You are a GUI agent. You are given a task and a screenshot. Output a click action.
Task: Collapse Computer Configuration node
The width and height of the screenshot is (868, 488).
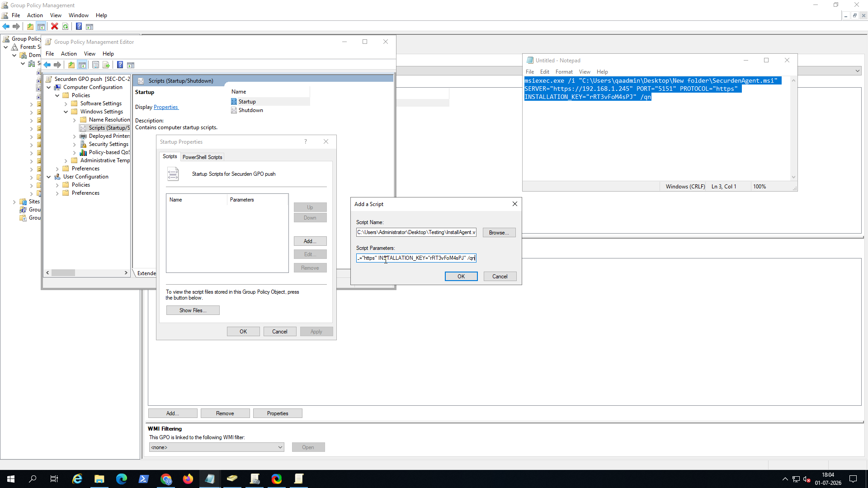coord(48,88)
